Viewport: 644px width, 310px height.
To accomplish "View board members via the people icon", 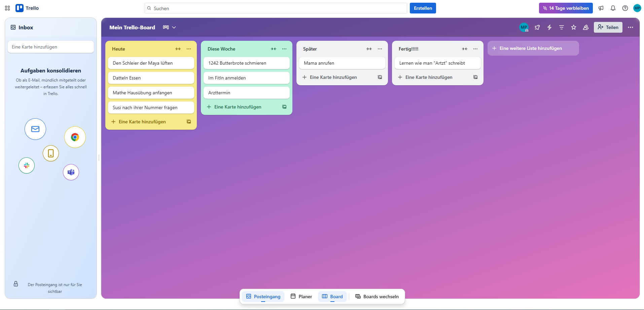I will (585, 27).
